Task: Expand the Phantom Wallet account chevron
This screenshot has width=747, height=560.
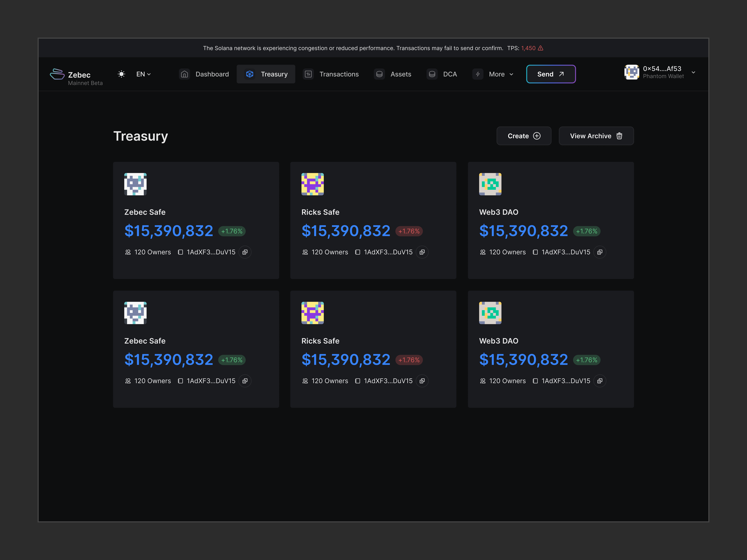Action: pos(693,72)
